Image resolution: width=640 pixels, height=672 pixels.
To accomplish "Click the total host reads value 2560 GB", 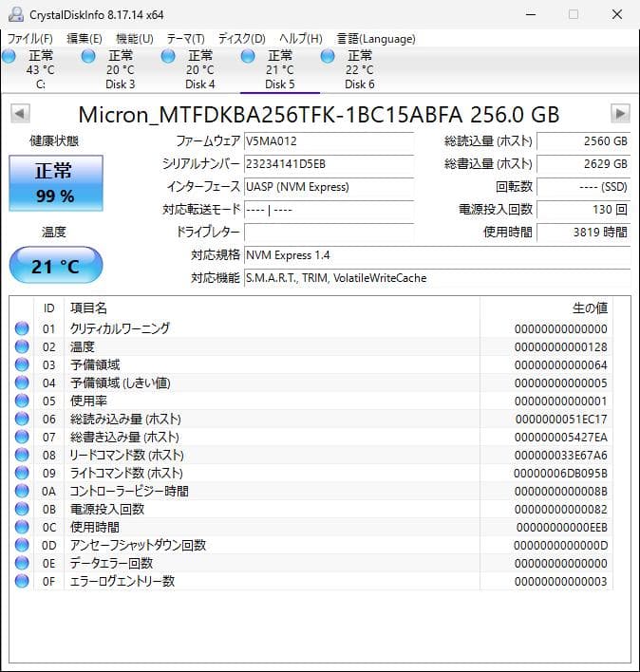I will pos(583,141).
